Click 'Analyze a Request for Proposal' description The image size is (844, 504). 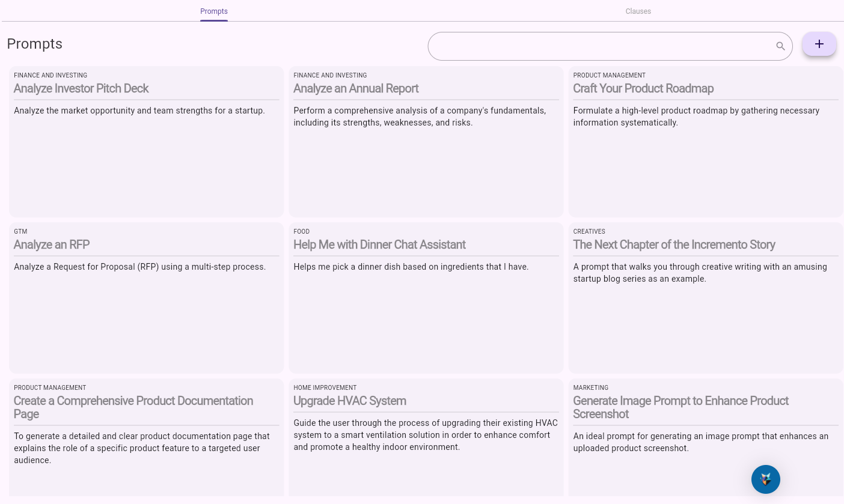pyautogui.click(x=139, y=267)
